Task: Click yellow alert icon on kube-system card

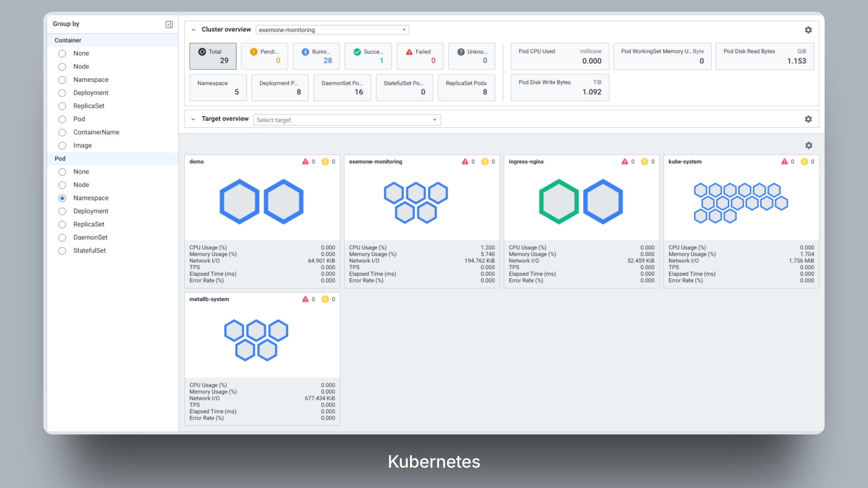Action: 804,162
